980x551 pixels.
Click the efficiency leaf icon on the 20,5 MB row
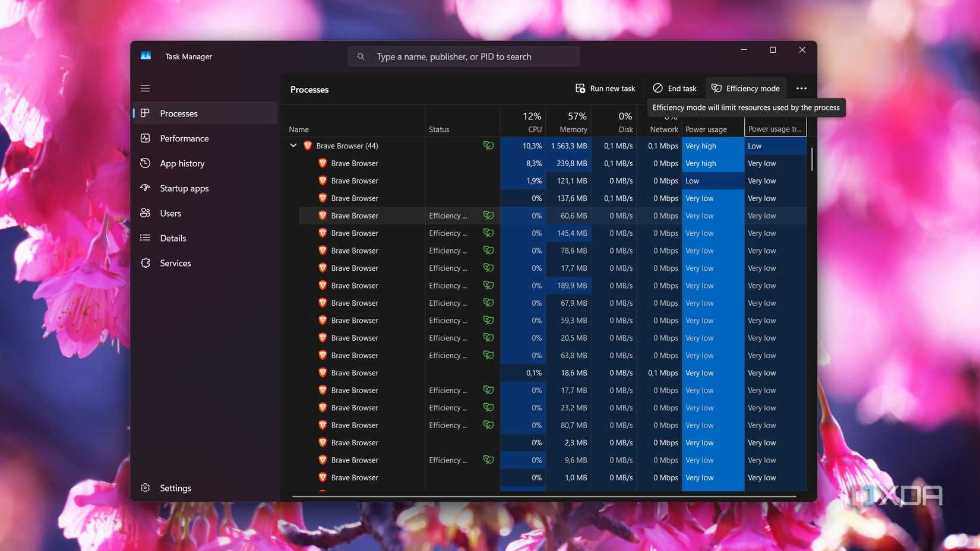(x=488, y=338)
